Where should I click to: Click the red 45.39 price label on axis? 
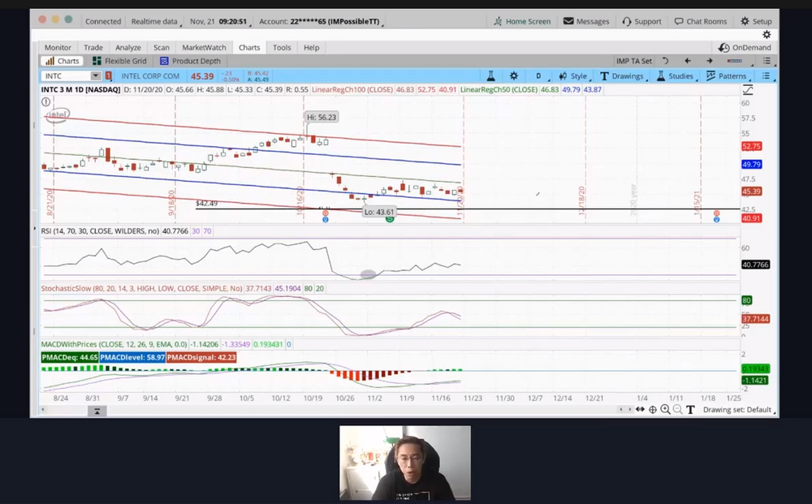[x=751, y=192]
